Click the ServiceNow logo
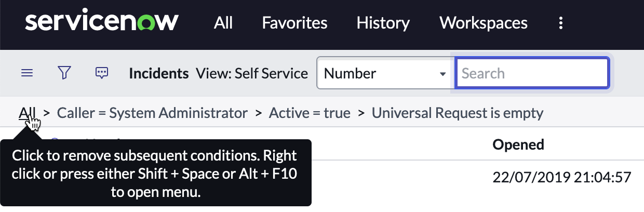Screen dimensions: 644x212 (102, 22)
